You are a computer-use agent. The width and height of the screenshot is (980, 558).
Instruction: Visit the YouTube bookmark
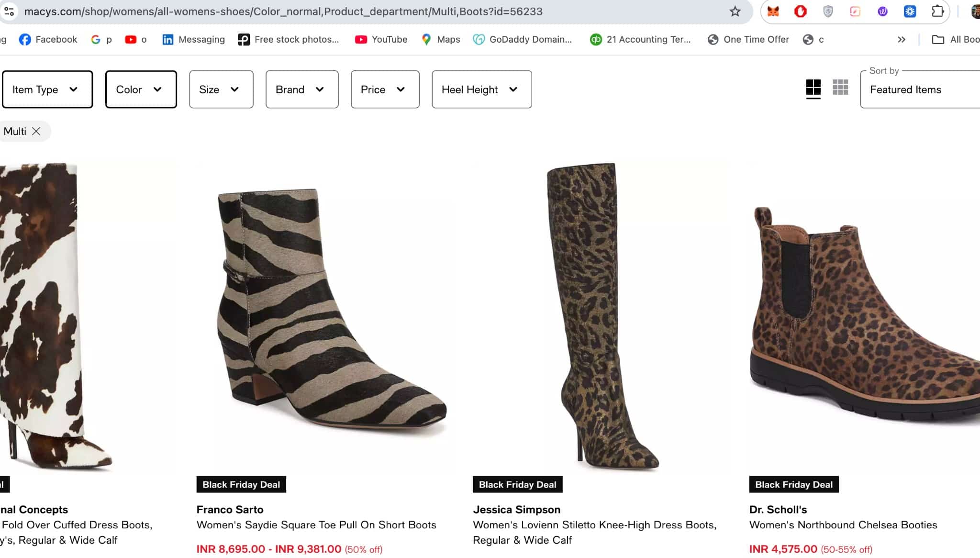pyautogui.click(x=380, y=39)
